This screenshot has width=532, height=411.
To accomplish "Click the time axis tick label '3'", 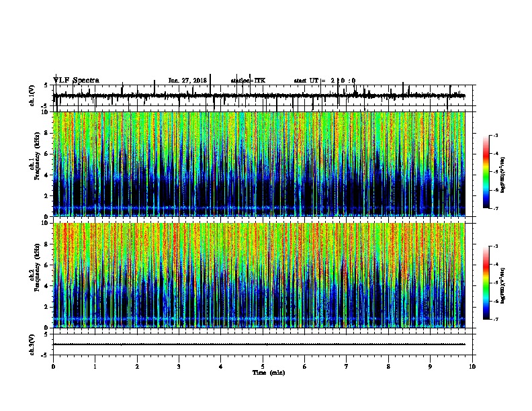I will pos(179,367).
